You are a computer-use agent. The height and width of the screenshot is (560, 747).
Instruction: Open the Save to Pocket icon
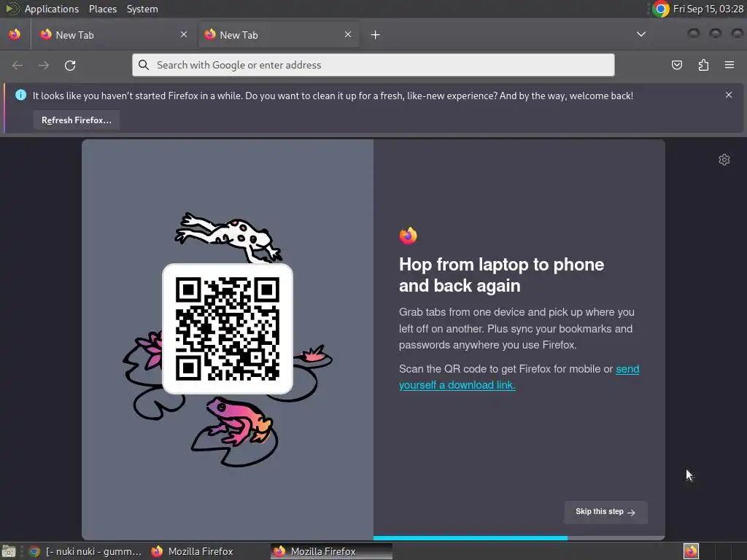click(x=677, y=65)
